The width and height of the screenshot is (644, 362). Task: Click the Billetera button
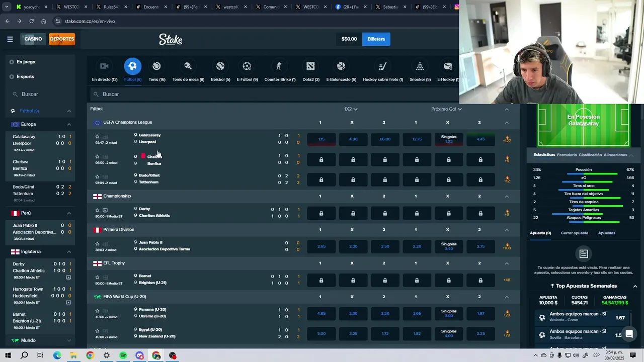[376, 39]
